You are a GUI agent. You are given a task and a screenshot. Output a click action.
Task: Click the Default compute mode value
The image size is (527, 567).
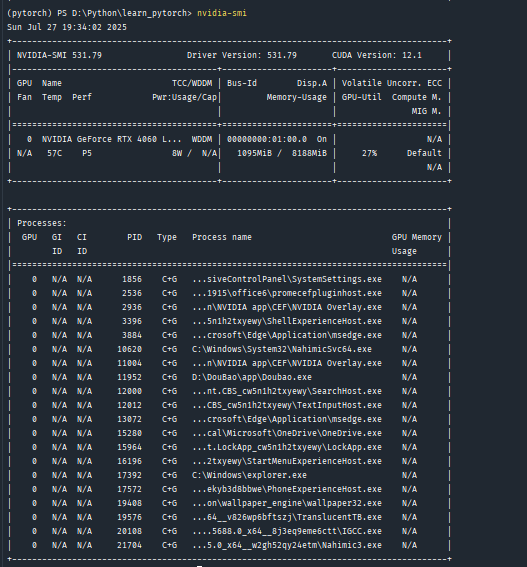(424, 153)
